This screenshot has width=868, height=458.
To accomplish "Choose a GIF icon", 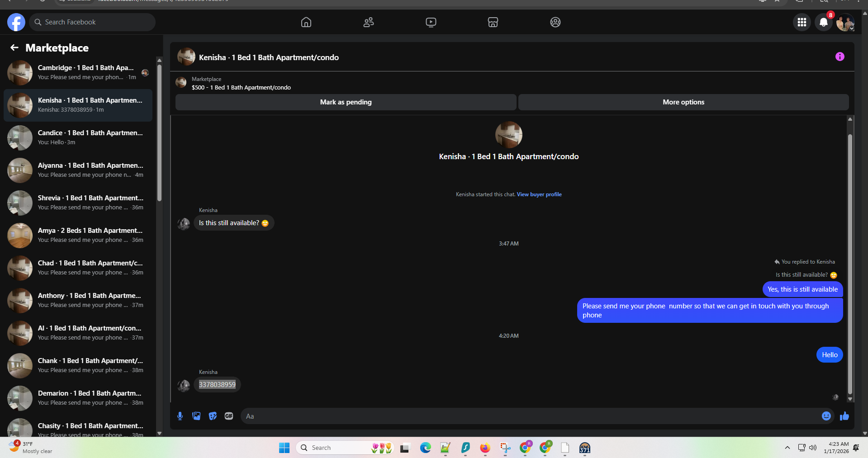I will tap(229, 416).
